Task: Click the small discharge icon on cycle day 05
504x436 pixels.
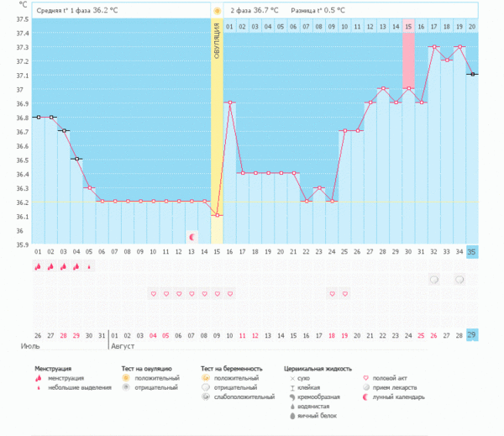Action: pyautogui.click(x=90, y=266)
